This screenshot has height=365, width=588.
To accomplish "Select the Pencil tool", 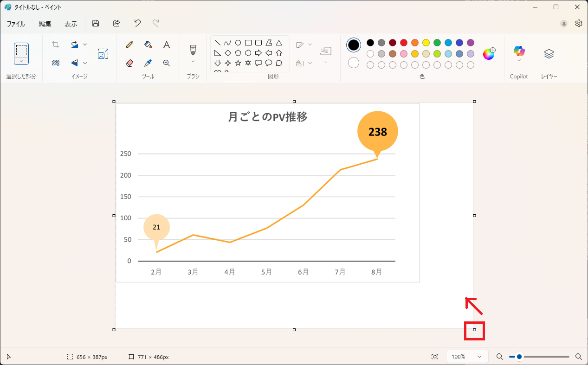I will coord(129,45).
